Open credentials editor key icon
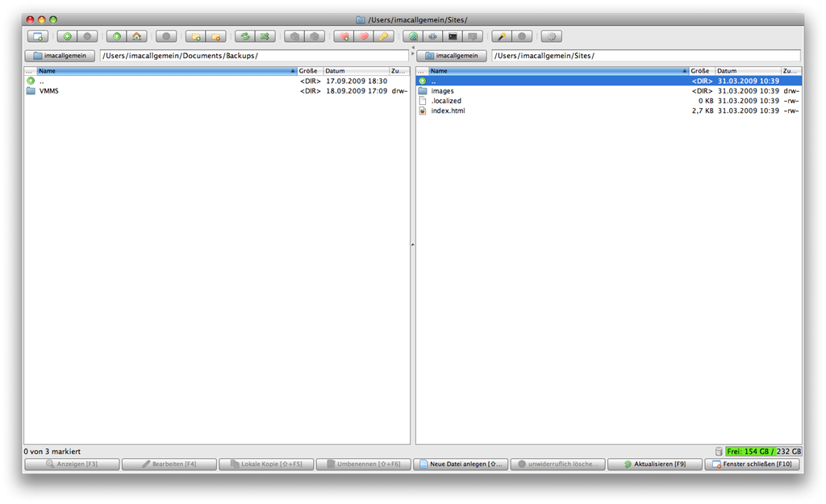 click(x=383, y=36)
